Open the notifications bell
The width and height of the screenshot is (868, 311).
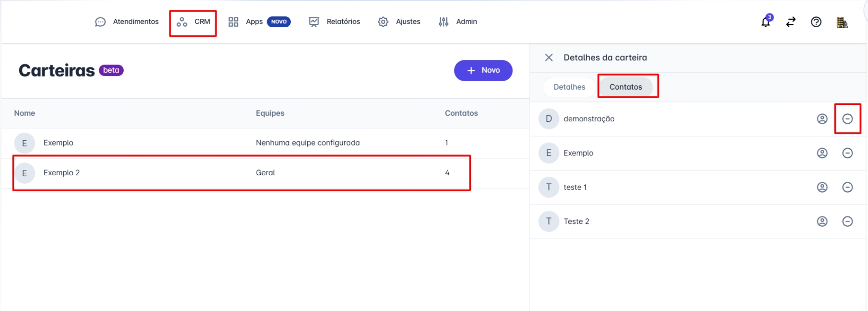tap(766, 22)
